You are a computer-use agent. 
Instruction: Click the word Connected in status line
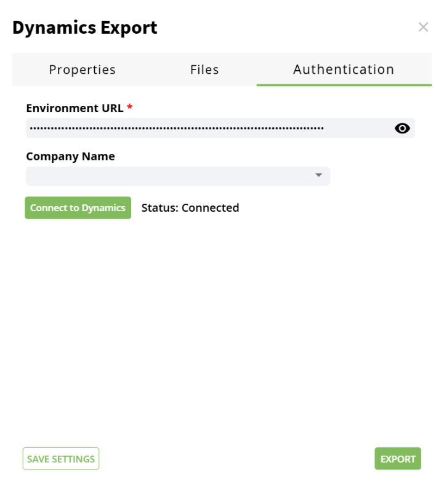pyautogui.click(x=210, y=208)
